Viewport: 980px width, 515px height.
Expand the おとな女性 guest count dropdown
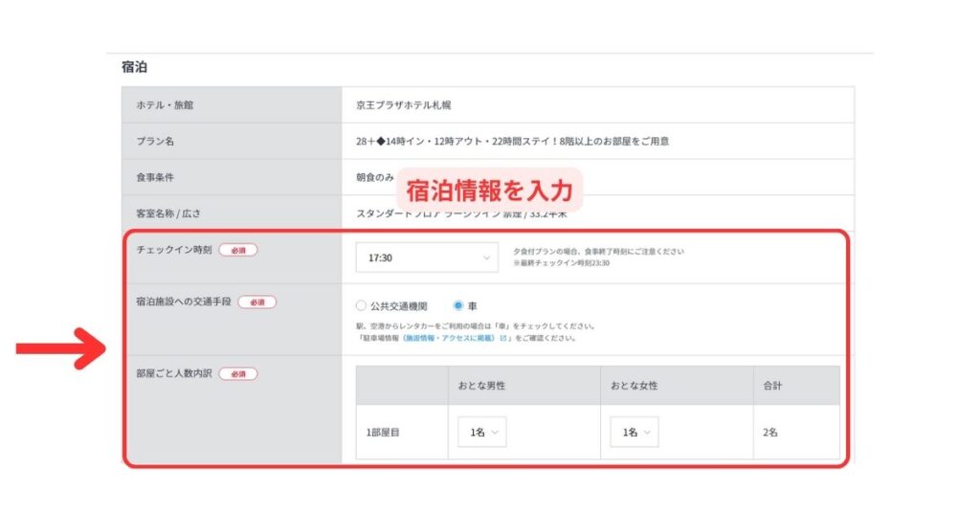tap(635, 433)
